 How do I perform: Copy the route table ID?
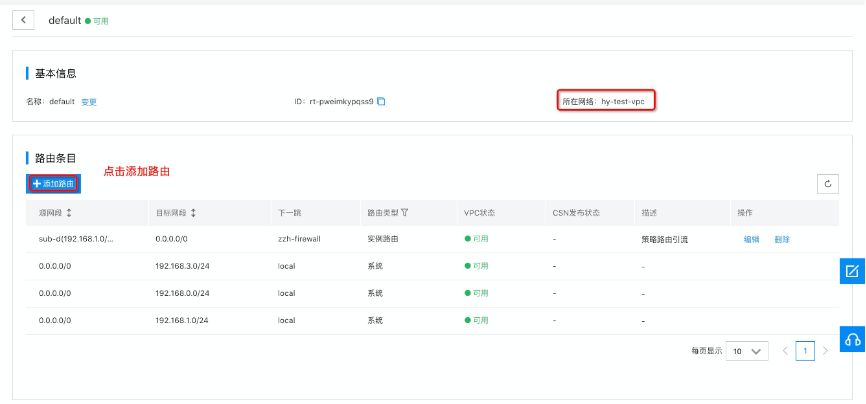[x=381, y=102]
